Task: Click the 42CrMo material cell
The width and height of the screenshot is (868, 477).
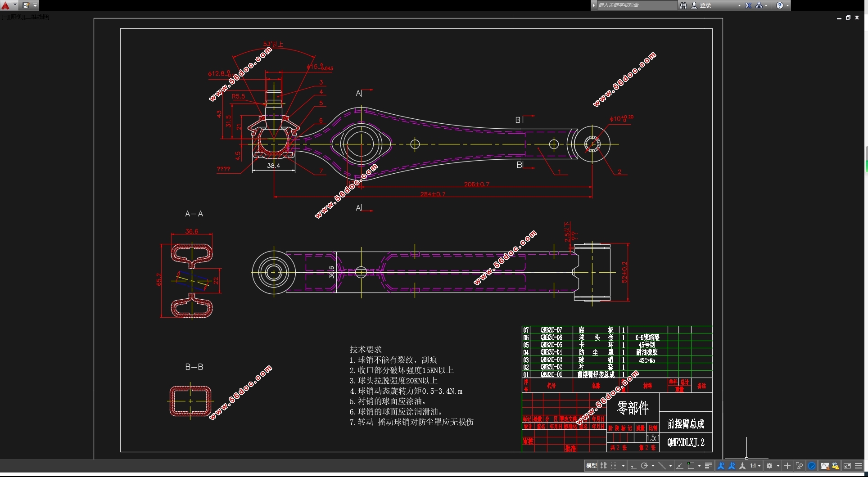Action: (647, 360)
